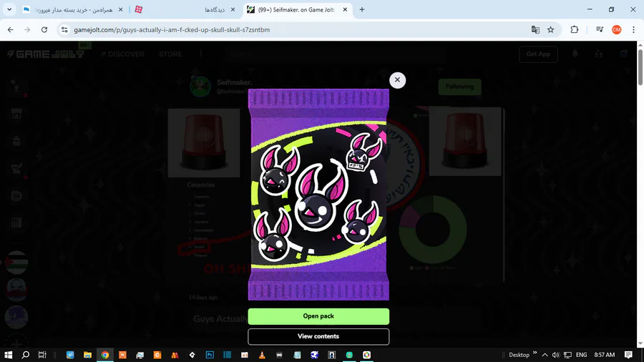Go forward in browser history
The height and width of the screenshot is (362, 644).
pyautogui.click(x=27, y=29)
